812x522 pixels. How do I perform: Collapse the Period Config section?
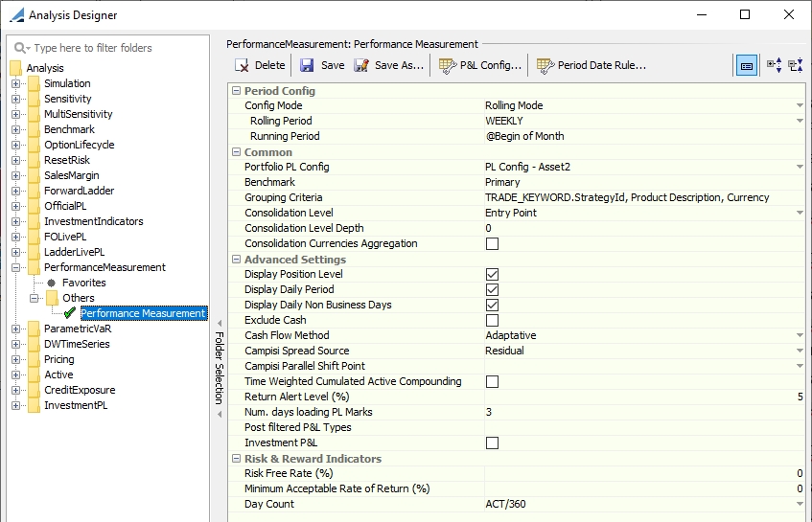coord(236,91)
